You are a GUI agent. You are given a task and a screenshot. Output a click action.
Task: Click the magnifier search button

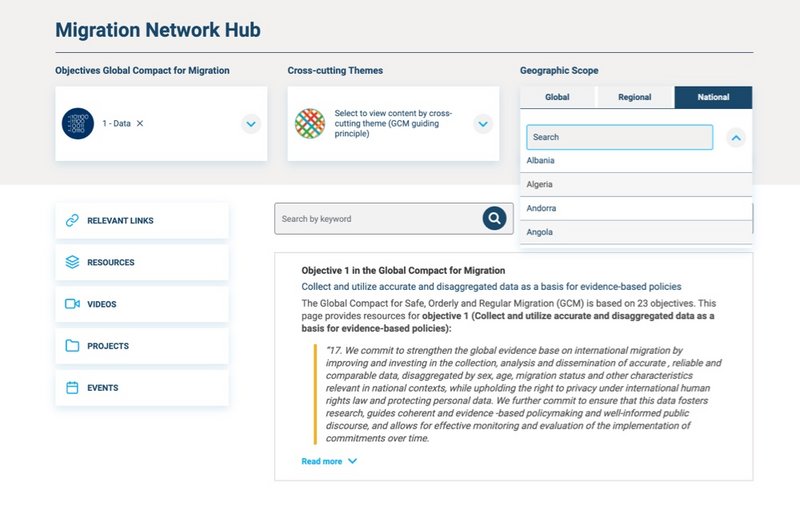(494, 218)
